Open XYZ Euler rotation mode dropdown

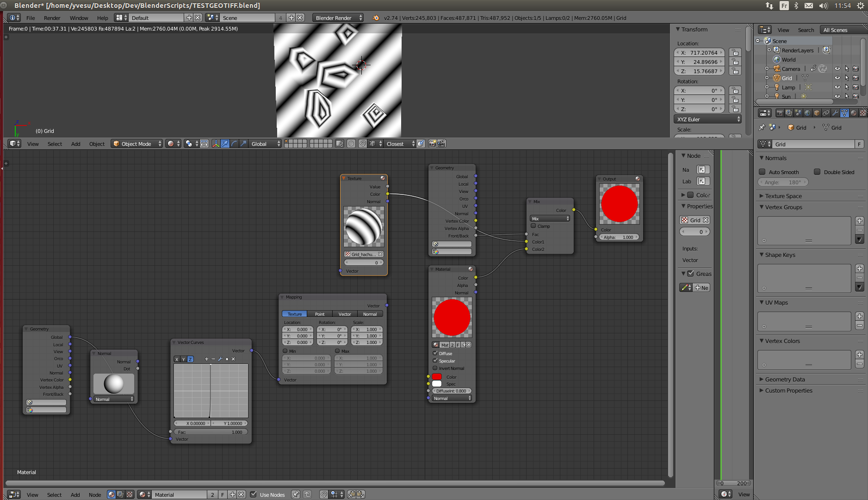click(708, 119)
